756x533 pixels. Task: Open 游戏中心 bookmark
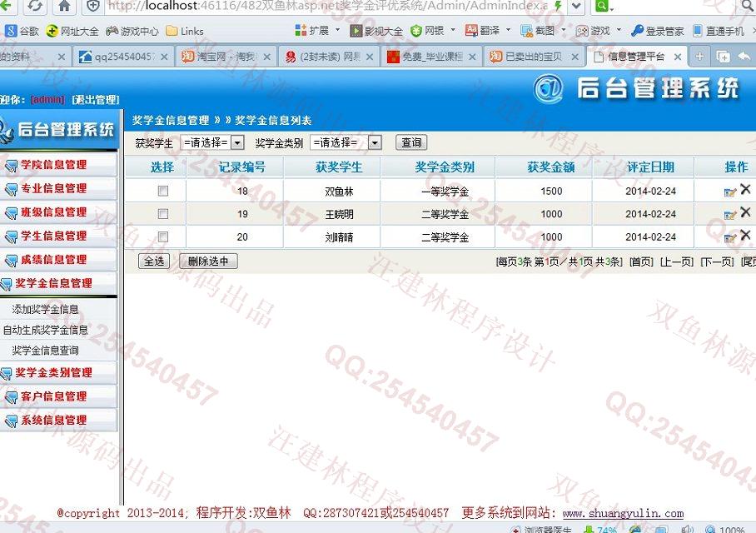point(132,31)
